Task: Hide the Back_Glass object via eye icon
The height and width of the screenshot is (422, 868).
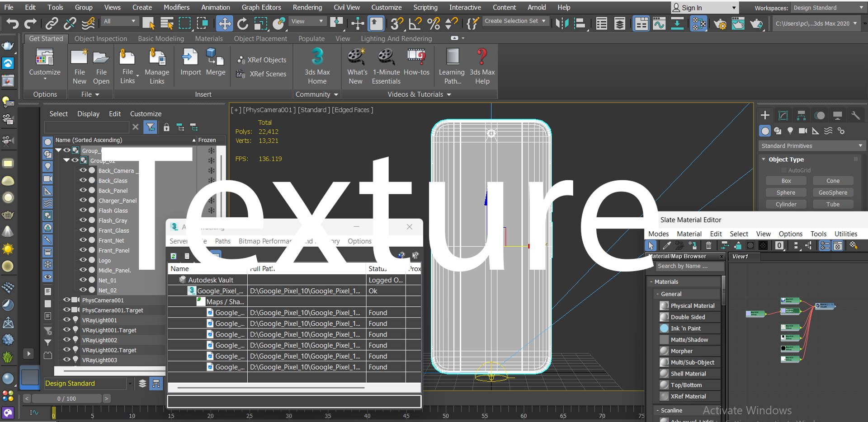Action: click(83, 180)
